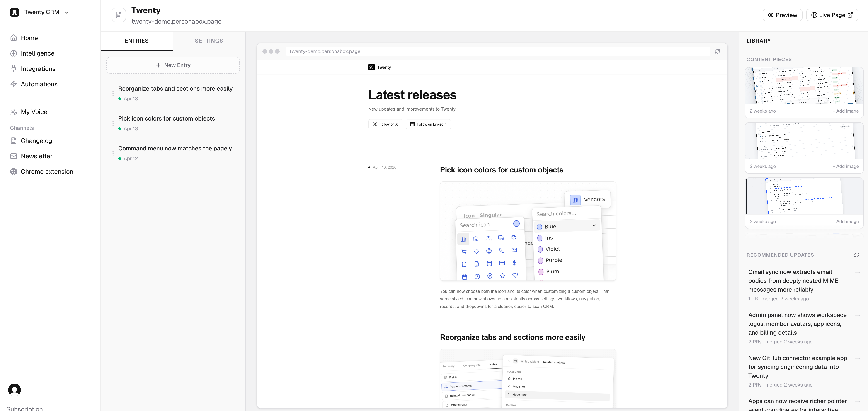Click the Home icon in the sidebar
Image resolution: width=868 pixels, height=411 pixels.
(13, 38)
